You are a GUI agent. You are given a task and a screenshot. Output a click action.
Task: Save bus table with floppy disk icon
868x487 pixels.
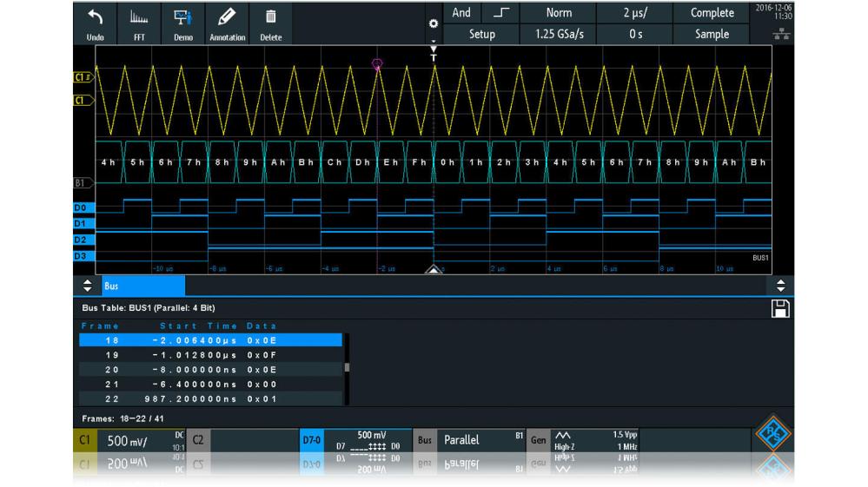point(780,308)
